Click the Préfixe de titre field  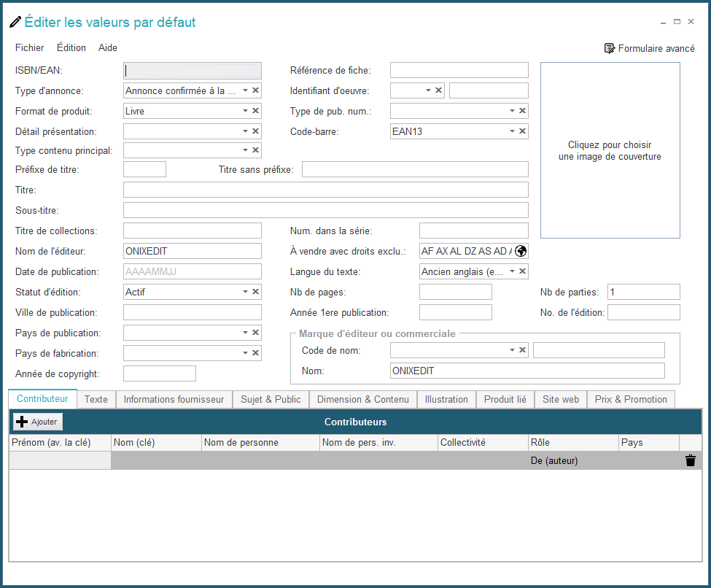144,169
